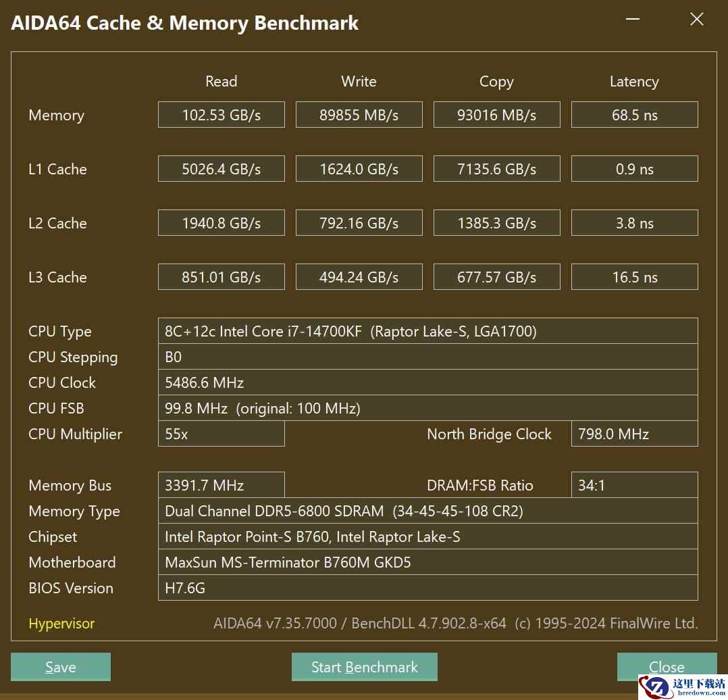Click Motherboard field MaxSun MS-Terminator B760M
Viewport: 728px width, 700px height.
[x=428, y=562]
